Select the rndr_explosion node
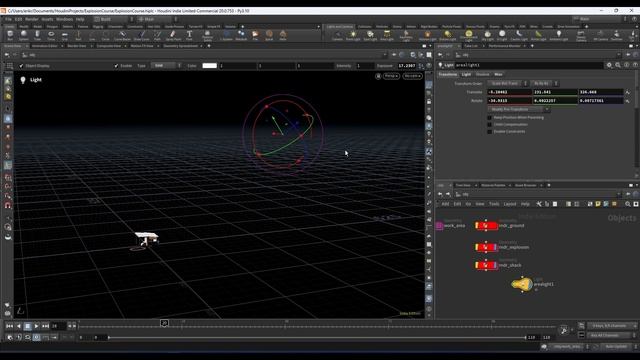The image size is (640, 360). (x=486, y=247)
